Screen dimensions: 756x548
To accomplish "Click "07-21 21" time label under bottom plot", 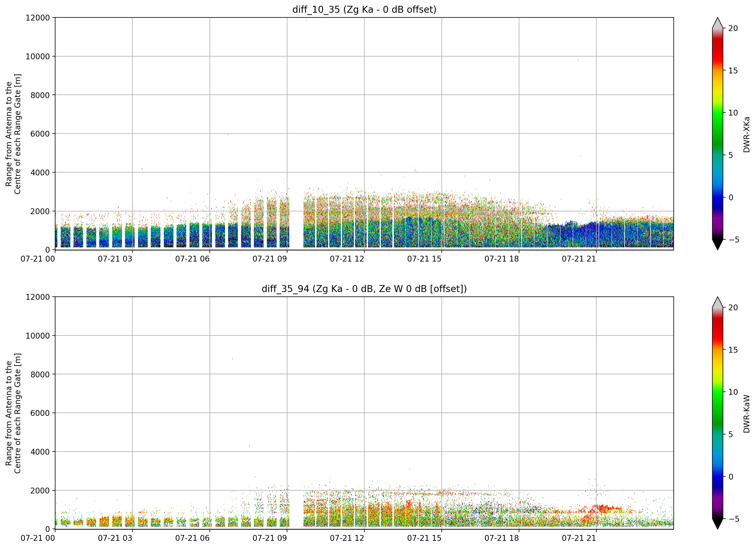I will [579, 538].
